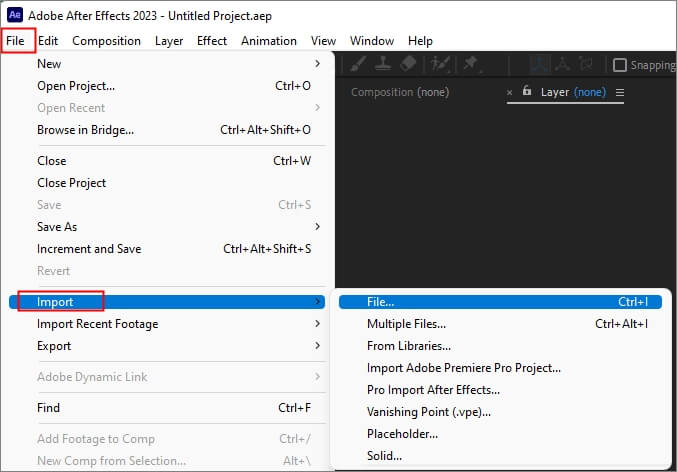Open the Window menu
The image size is (677, 472).
coord(372,41)
